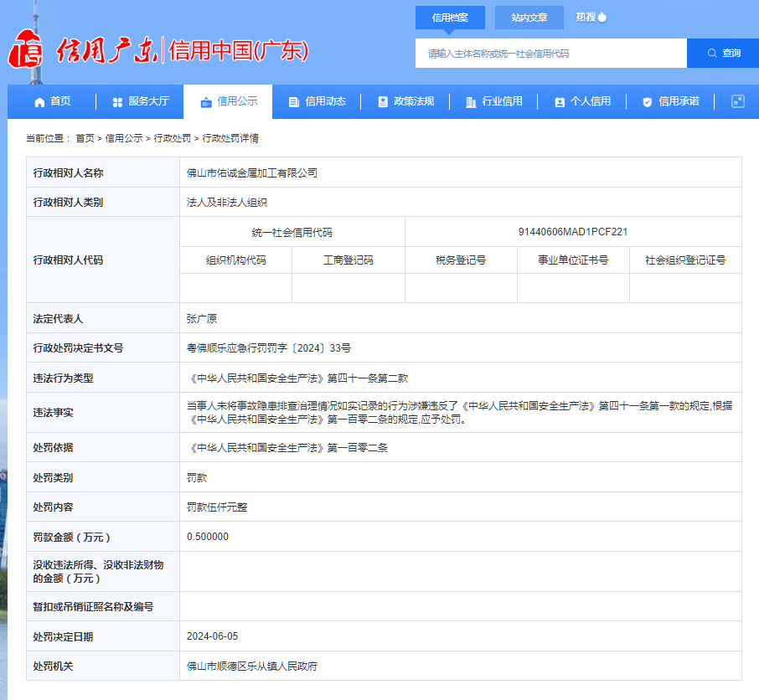This screenshot has height=700, width=759.
Task: Click the 行业信用 building icon
Action: pos(471,102)
